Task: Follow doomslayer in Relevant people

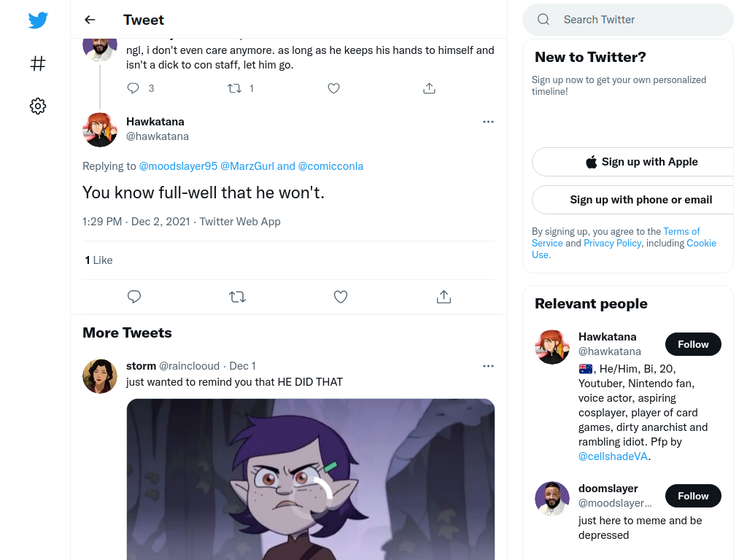Action: click(693, 496)
